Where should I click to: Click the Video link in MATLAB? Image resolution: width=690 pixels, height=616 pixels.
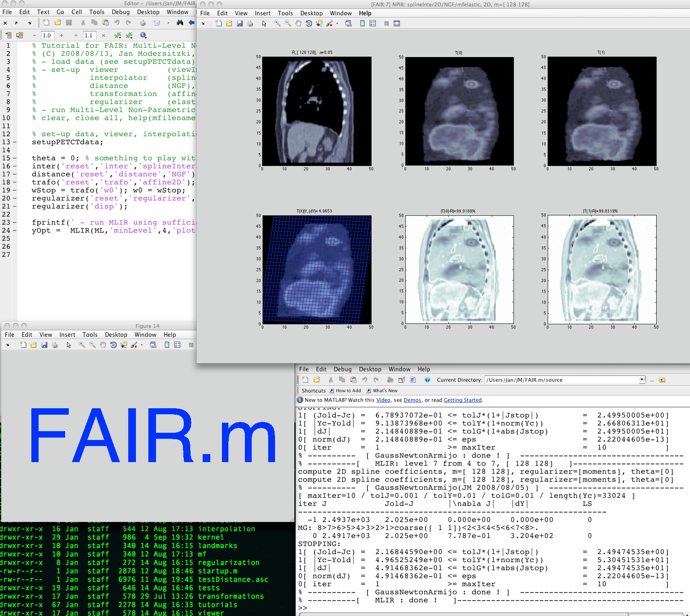(383, 400)
